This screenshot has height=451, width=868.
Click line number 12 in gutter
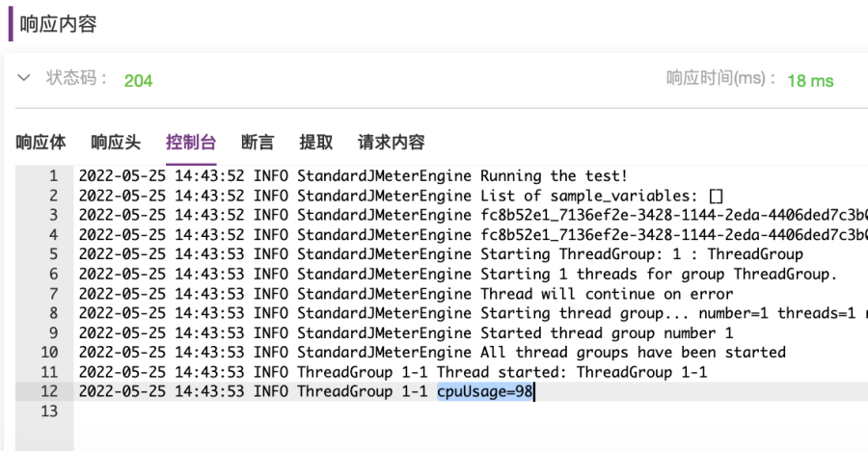[49, 391]
